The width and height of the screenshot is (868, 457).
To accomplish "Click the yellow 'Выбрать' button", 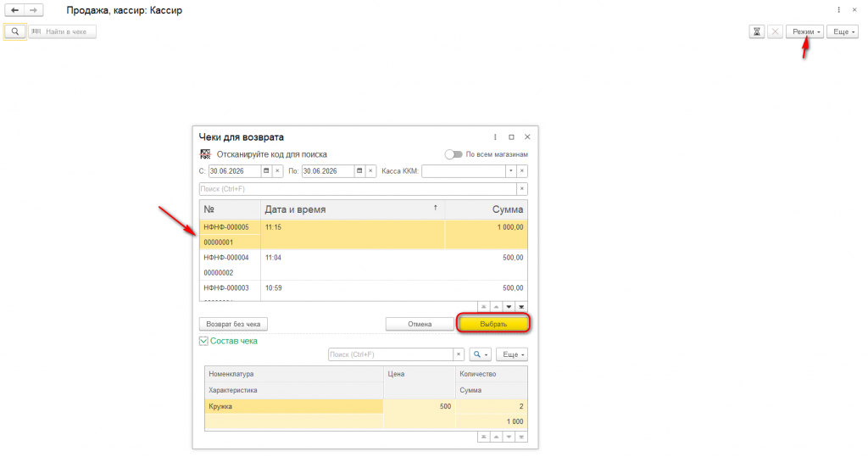I will [x=493, y=324].
